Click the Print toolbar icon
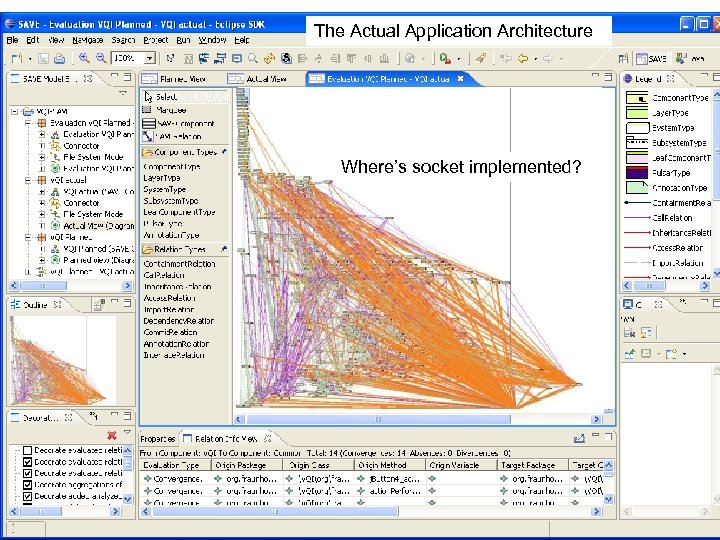 pos(59,58)
